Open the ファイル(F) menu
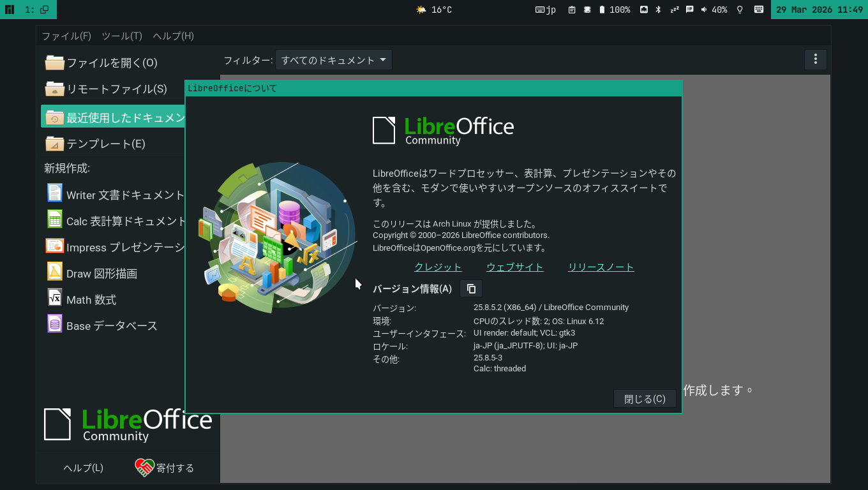The width and height of the screenshot is (868, 490). [x=66, y=36]
